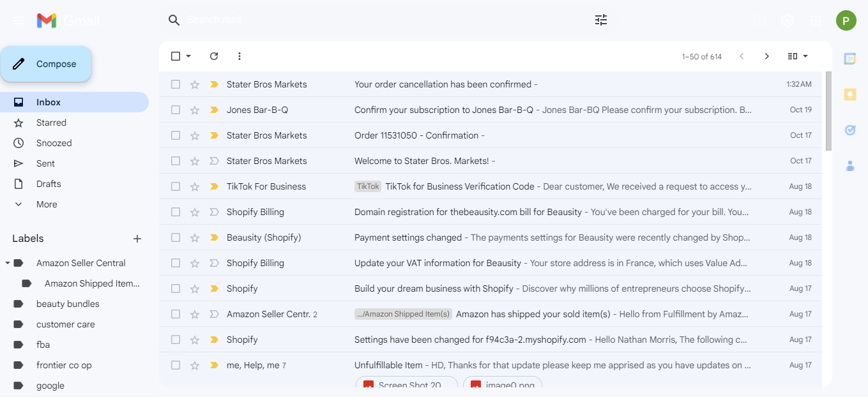The width and height of the screenshot is (868, 397).
Task: Open Google Calendar side panel
Action: 850,59
